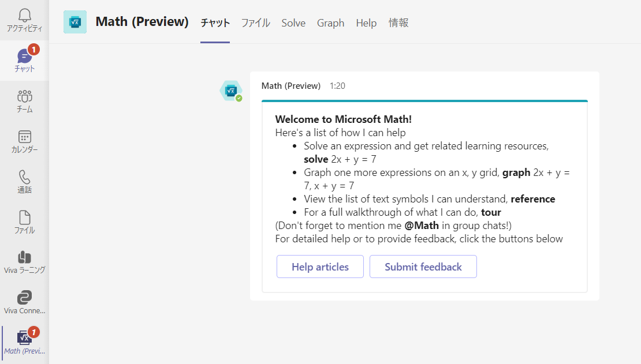Viewport: 641px width, 364px height.
Task: Switch to the ファイル tab
Action: coord(255,22)
